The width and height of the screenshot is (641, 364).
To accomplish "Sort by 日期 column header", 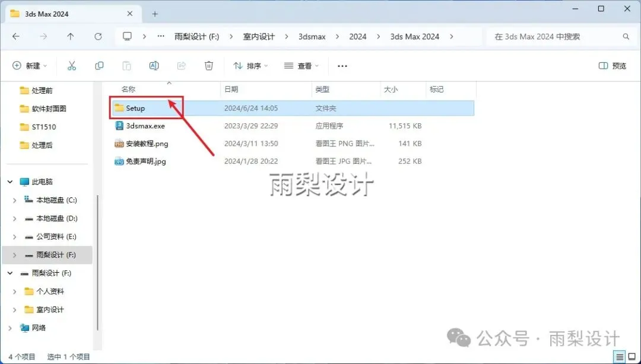I will pos(231,89).
